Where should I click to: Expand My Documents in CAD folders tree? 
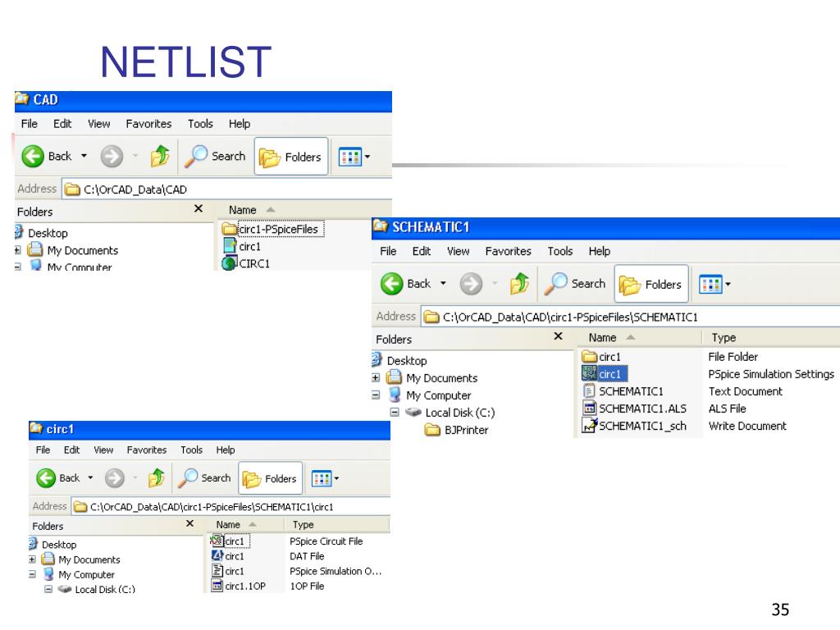[x=18, y=250]
